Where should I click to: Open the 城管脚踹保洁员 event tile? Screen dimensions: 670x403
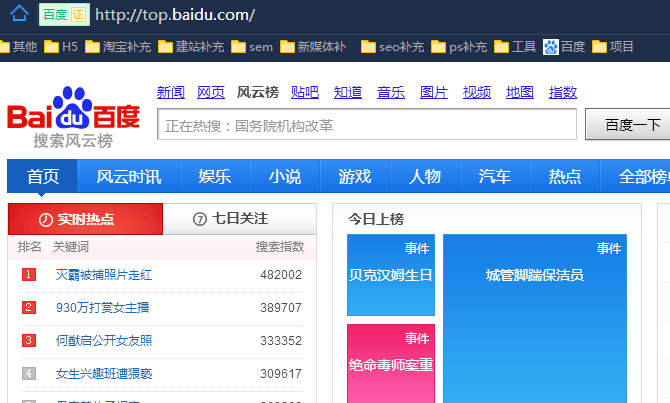[535, 318]
